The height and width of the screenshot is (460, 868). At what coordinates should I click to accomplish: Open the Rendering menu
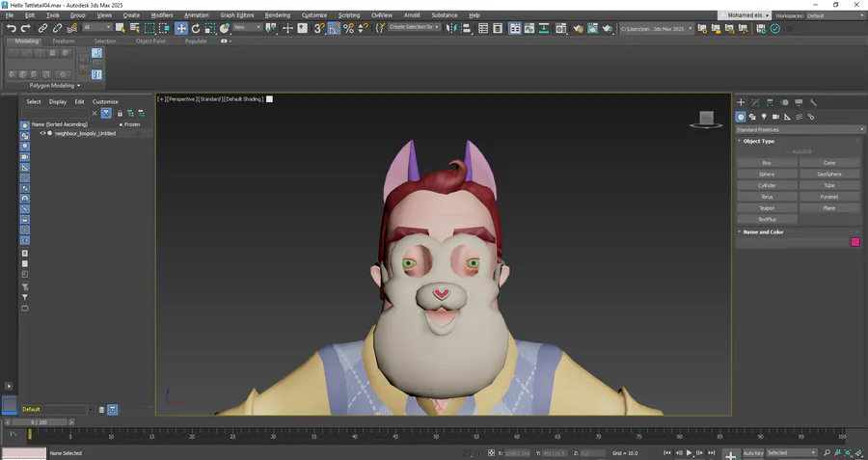(278, 14)
